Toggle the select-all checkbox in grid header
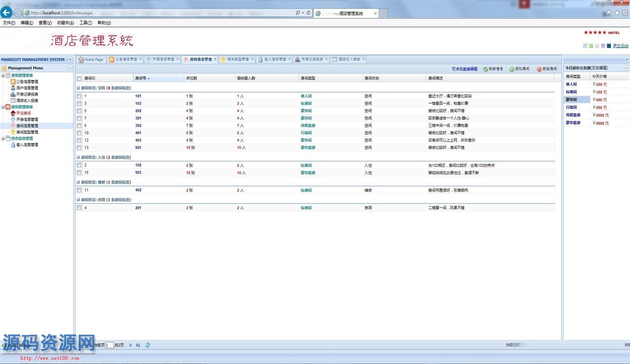This screenshot has width=630, height=364. coord(79,78)
